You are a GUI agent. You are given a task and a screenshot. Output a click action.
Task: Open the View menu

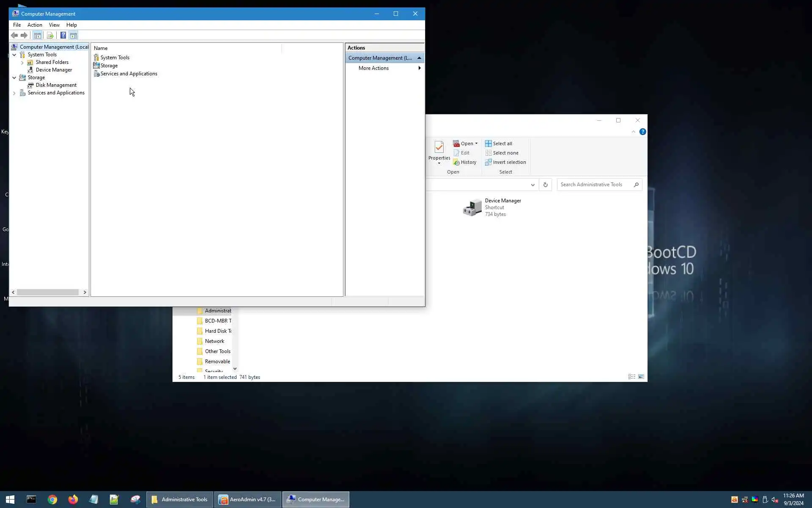pos(54,25)
